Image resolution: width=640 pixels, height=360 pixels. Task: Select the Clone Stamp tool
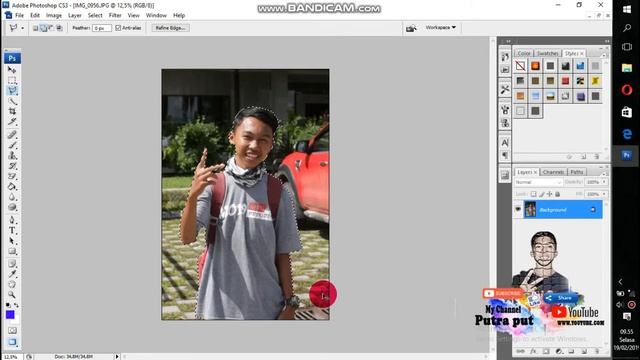(12, 156)
